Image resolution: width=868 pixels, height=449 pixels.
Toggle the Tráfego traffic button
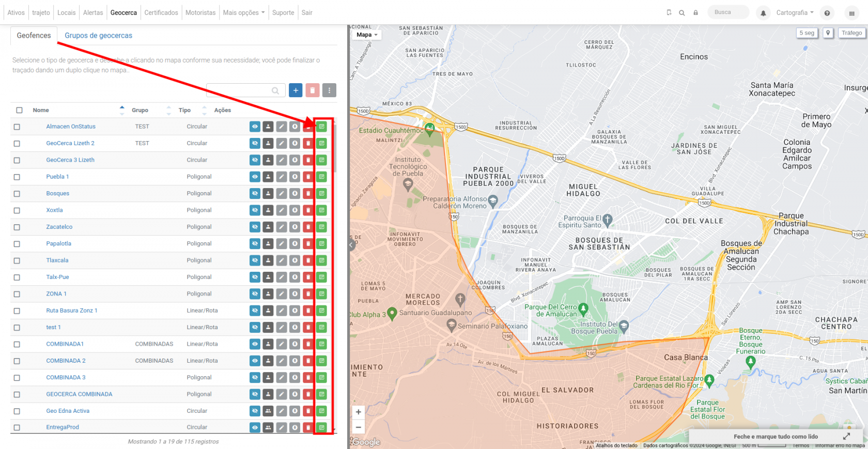(851, 33)
